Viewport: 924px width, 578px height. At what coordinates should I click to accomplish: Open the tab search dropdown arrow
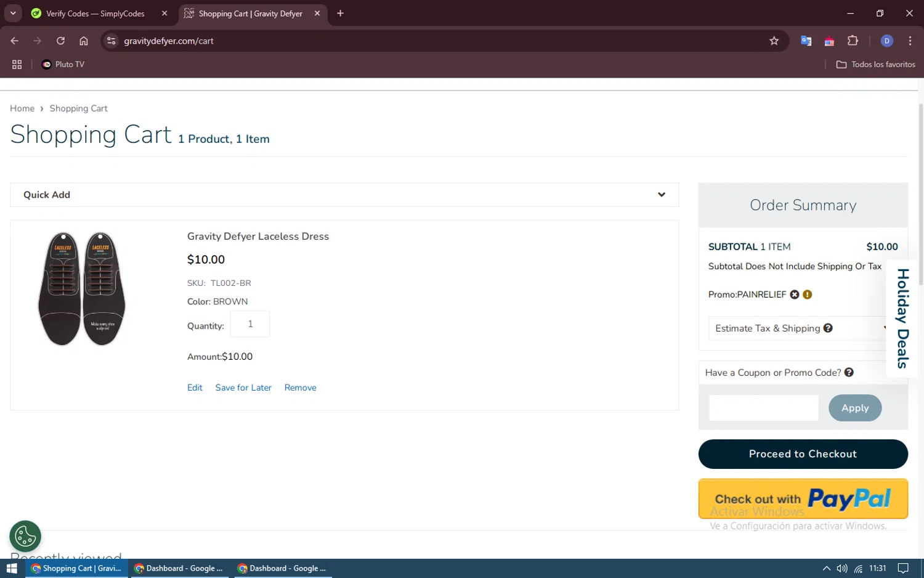(x=13, y=14)
